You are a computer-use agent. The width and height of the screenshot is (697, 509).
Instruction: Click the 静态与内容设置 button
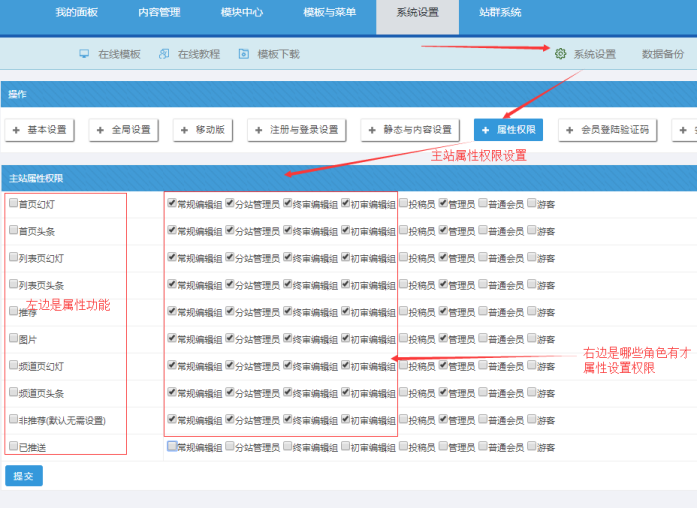coord(410,130)
